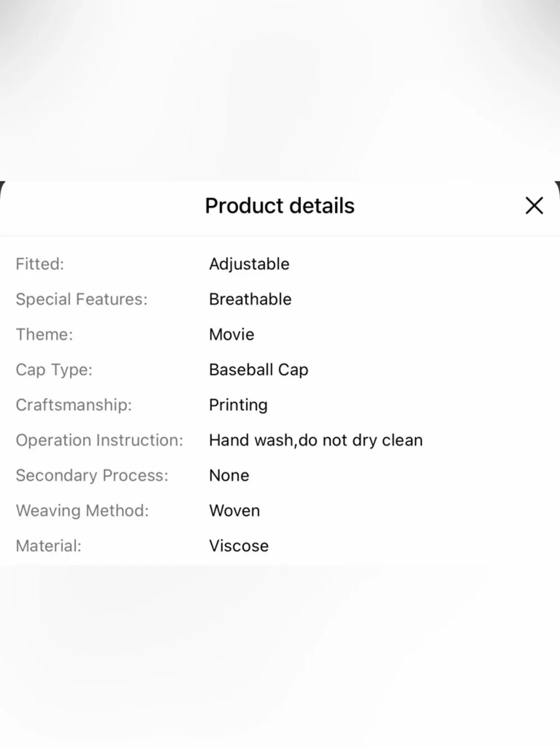560x747 pixels.
Task: Select the Cap Type label
Action: coord(54,370)
